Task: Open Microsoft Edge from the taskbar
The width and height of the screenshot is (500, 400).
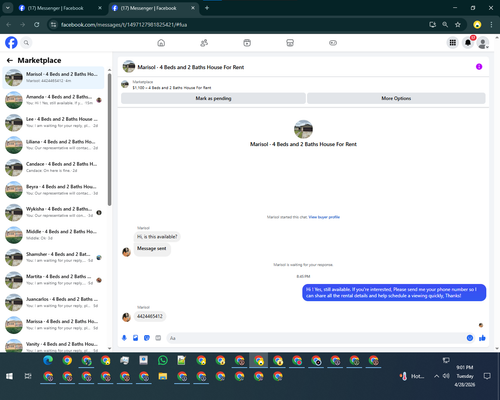Action: pyautogui.click(x=48, y=360)
